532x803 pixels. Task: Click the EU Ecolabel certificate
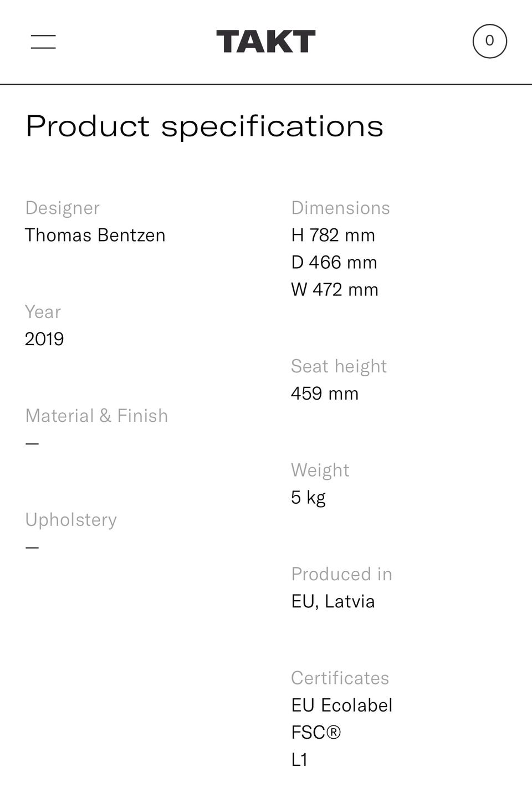[x=342, y=705]
